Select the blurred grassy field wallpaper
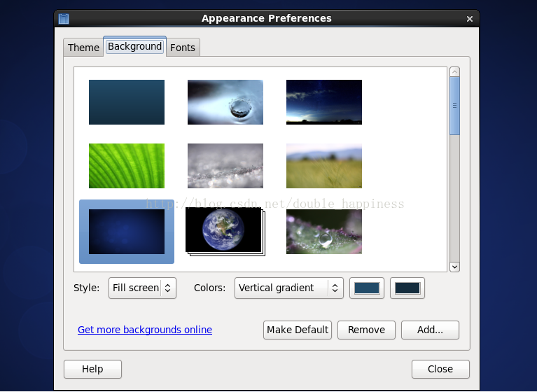 pyautogui.click(x=324, y=166)
